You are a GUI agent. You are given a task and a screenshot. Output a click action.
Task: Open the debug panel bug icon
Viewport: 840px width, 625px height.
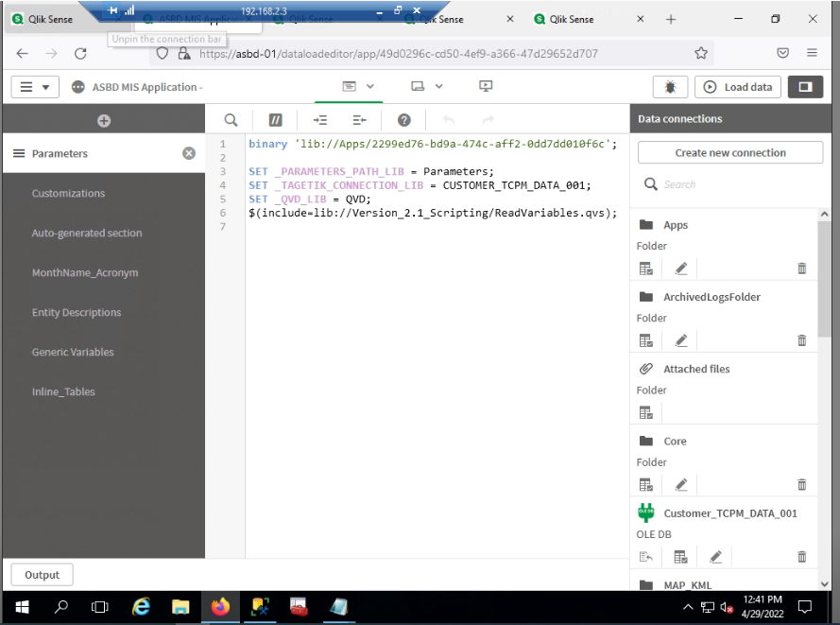670,87
